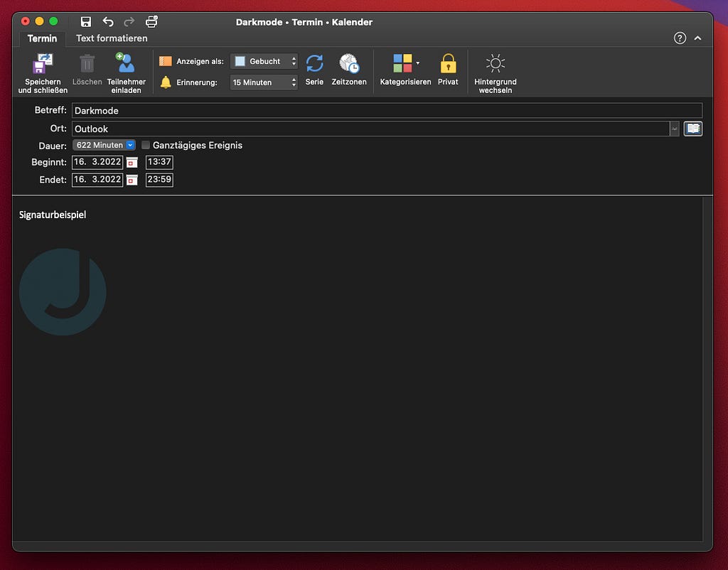Click the Kategorisieren colored squares icon
This screenshot has width=728, height=570.
[x=402, y=63]
